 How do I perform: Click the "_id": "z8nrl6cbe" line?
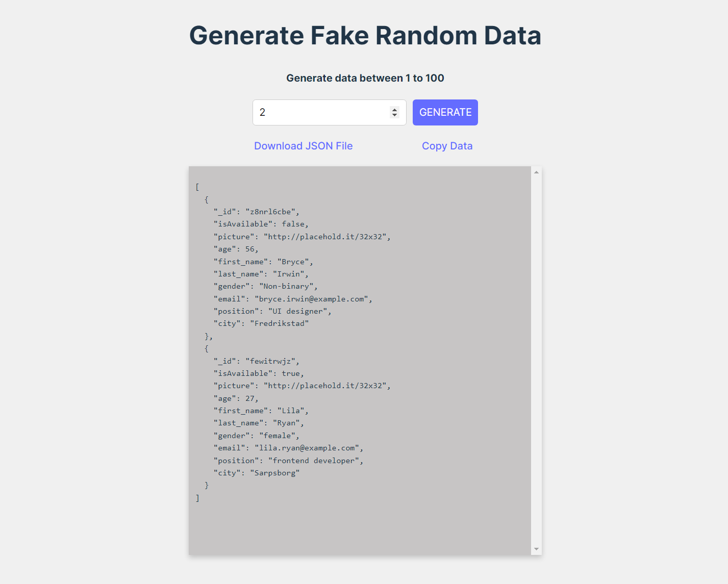point(256,212)
